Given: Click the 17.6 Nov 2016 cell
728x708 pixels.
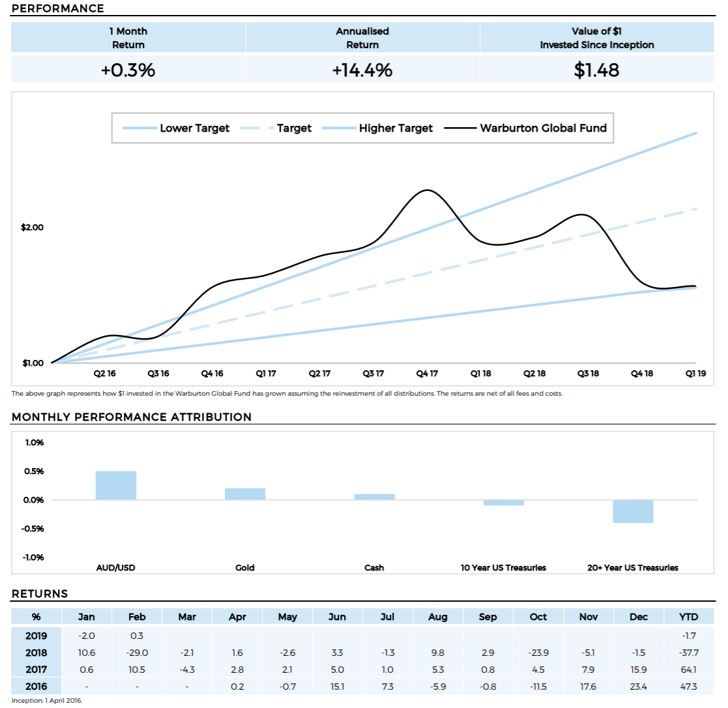Looking at the screenshot, I should [x=589, y=686].
